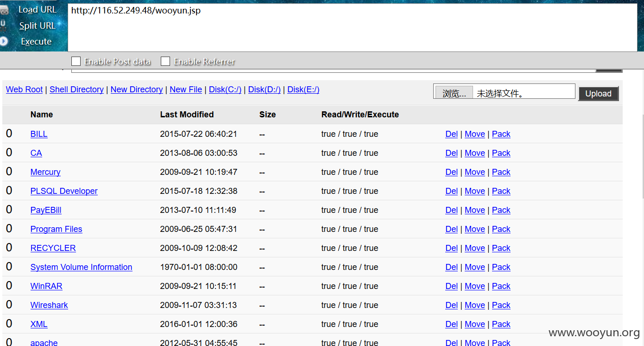The image size is (644, 346).
Task: Pack System Volume Information folder
Action: pos(501,267)
